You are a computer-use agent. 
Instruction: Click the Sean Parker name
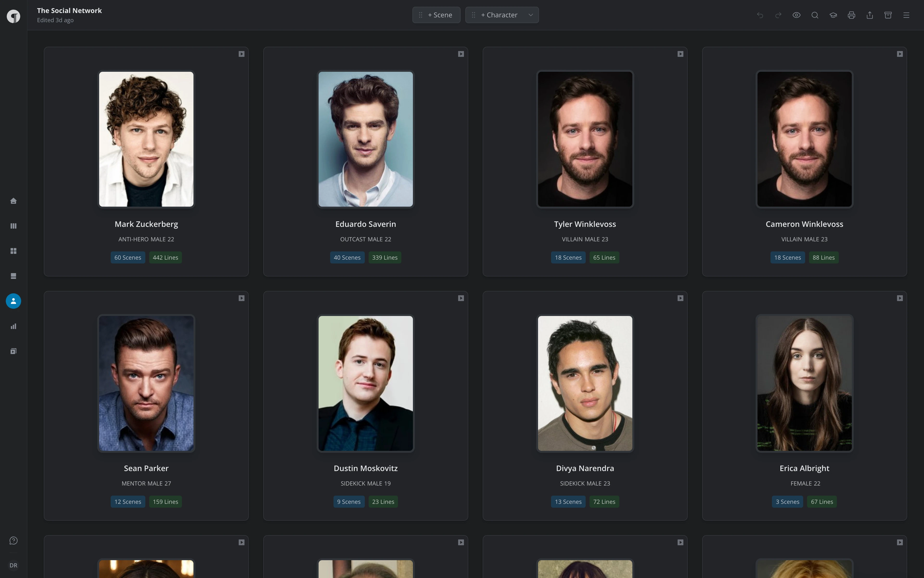pyautogui.click(x=146, y=468)
